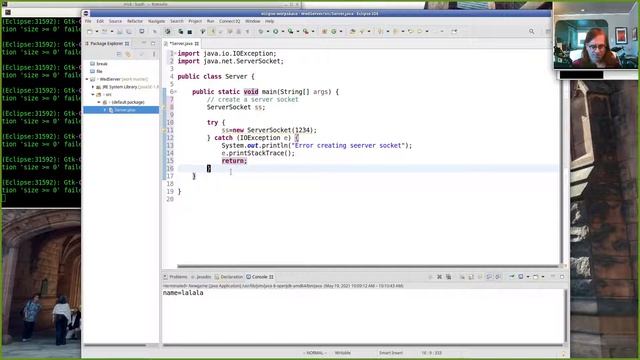The width and height of the screenshot is (640, 360).
Task: Click the Pin Console icon
Action: pyautogui.click(x=511, y=277)
